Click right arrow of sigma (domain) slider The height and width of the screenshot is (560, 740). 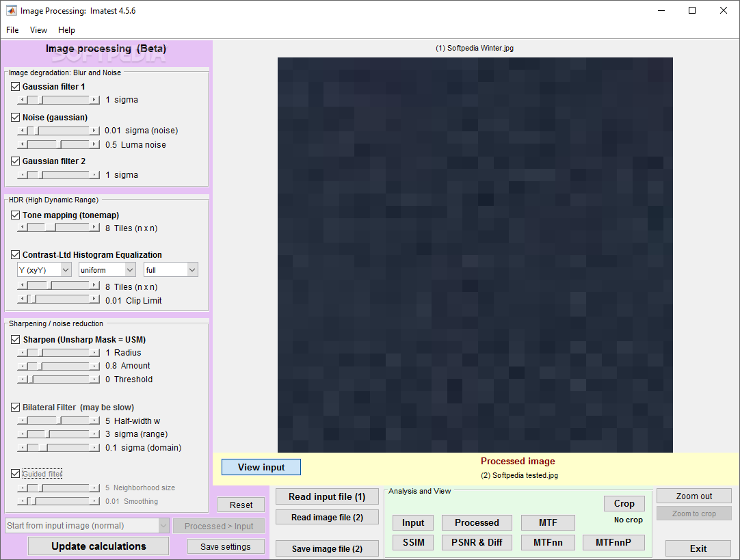[x=95, y=447]
